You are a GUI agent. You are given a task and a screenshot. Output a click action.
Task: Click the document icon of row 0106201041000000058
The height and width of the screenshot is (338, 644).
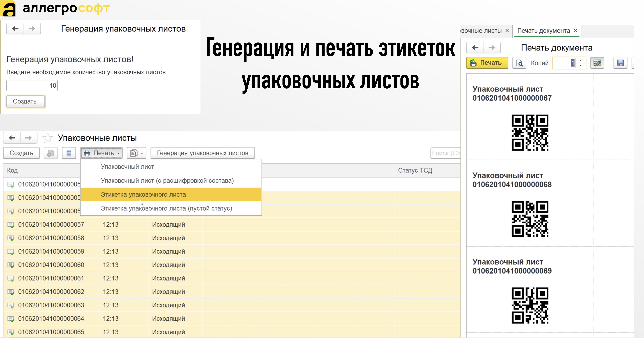(11, 238)
